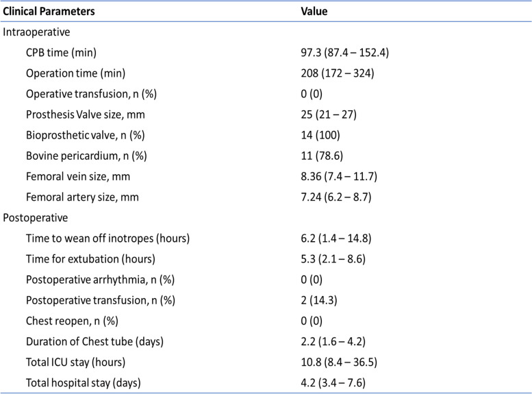Click 'Operative transfusion, n (%)' label
532x394 pixels.
(91, 94)
